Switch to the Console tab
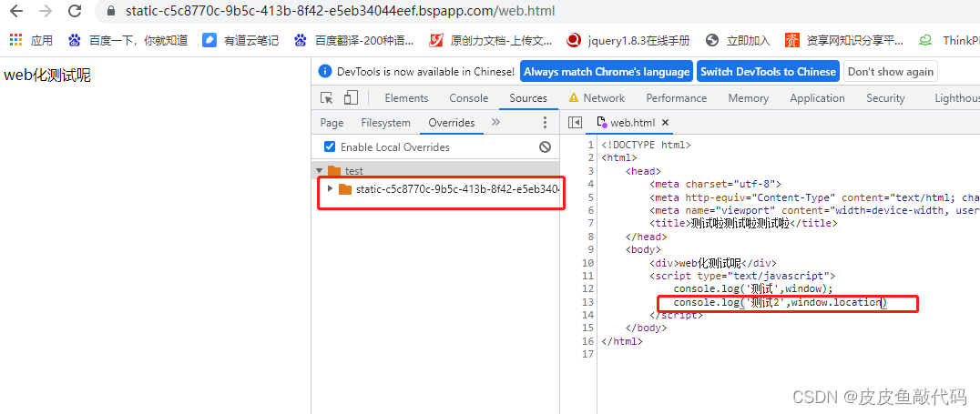The image size is (980, 414). pos(468,98)
